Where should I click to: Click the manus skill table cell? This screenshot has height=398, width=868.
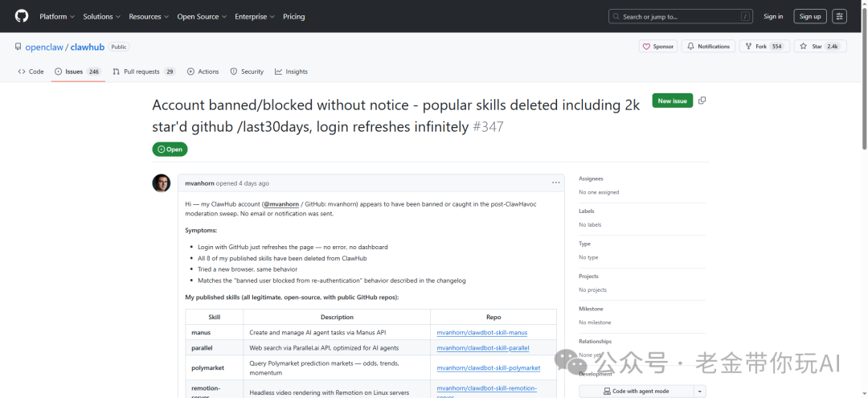click(x=215, y=333)
